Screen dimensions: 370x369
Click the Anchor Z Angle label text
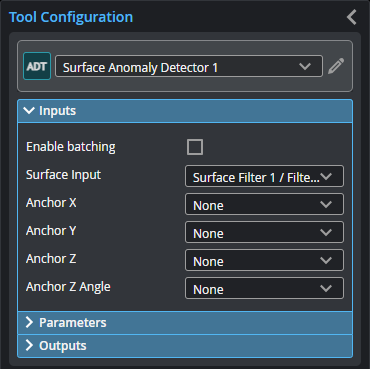point(68,287)
